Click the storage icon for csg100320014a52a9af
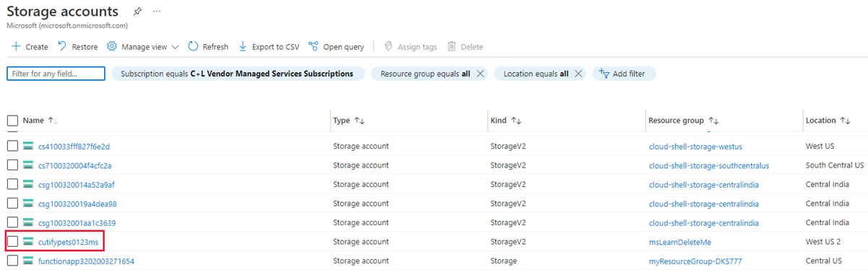 tap(29, 185)
